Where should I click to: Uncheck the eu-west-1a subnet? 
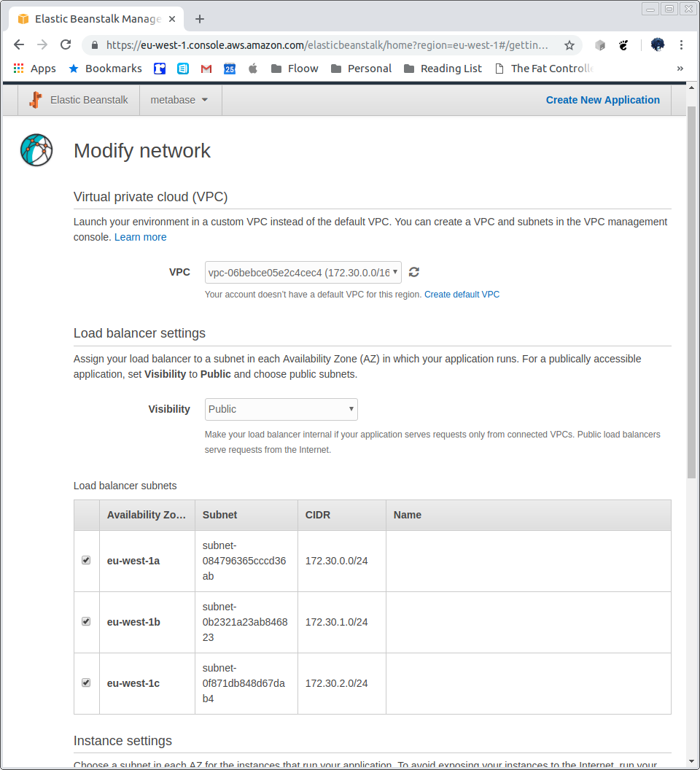86,560
